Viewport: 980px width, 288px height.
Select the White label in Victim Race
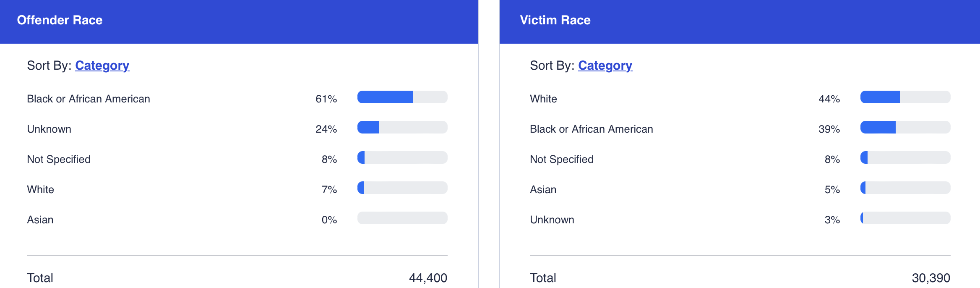(543, 99)
